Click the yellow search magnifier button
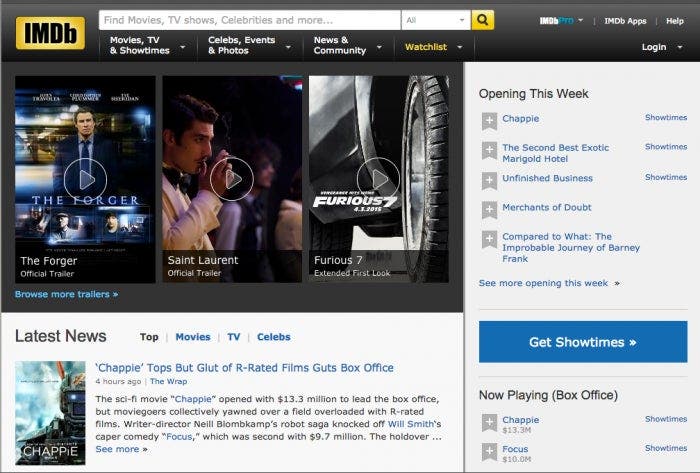This screenshot has height=473, width=700. click(483, 20)
